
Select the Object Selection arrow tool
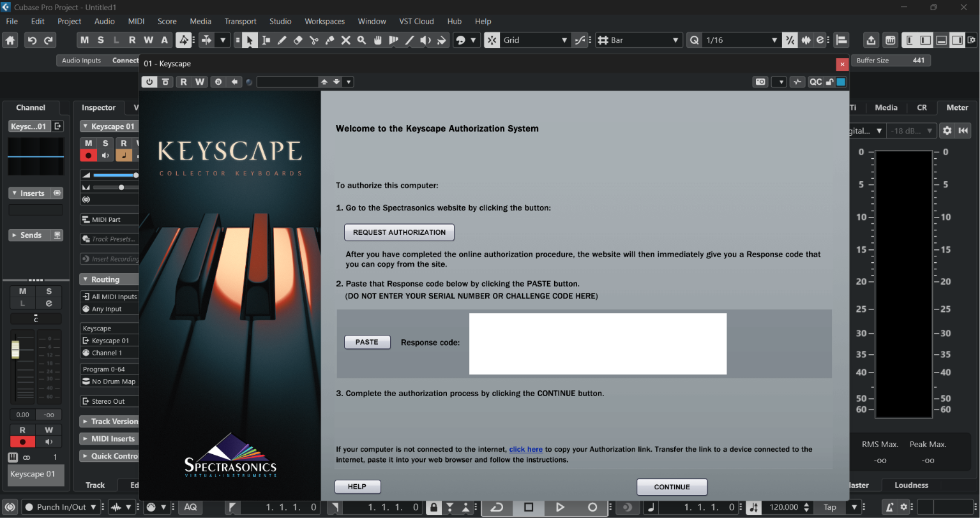250,40
